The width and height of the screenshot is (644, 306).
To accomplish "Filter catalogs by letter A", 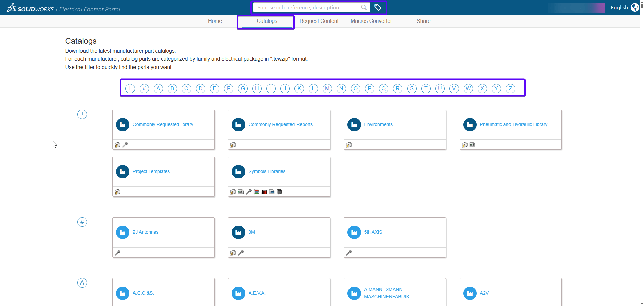I will click(x=158, y=89).
